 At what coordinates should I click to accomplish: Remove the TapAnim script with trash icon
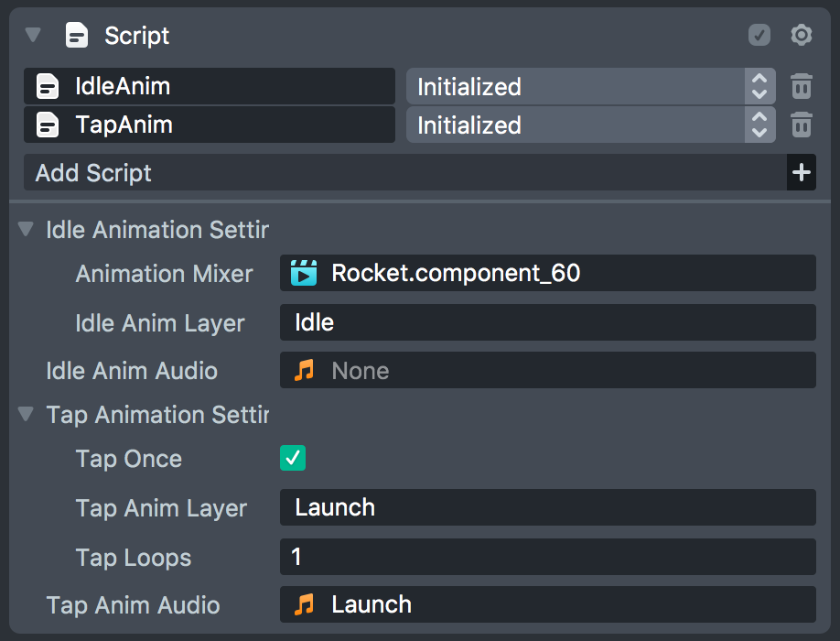click(x=802, y=125)
